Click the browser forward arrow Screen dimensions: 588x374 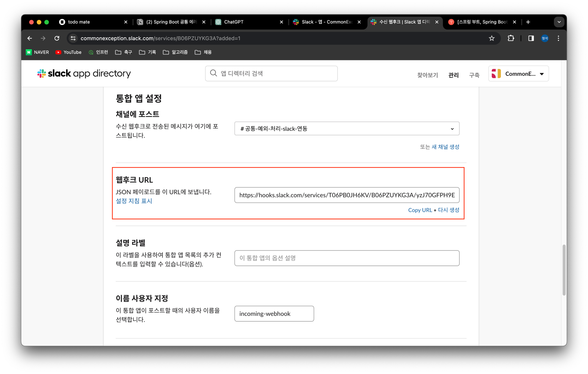click(x=43, y=38)
